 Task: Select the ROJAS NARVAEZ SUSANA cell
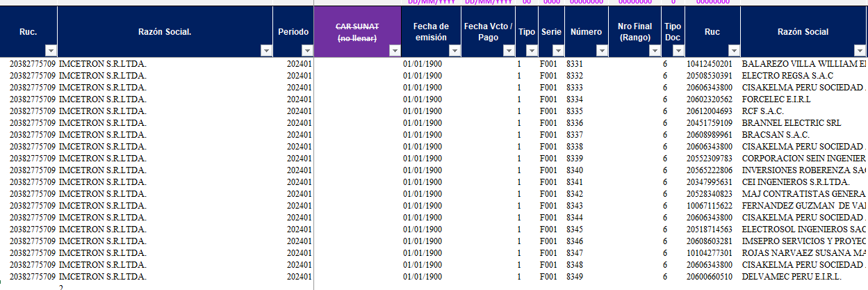pos(804,253)
